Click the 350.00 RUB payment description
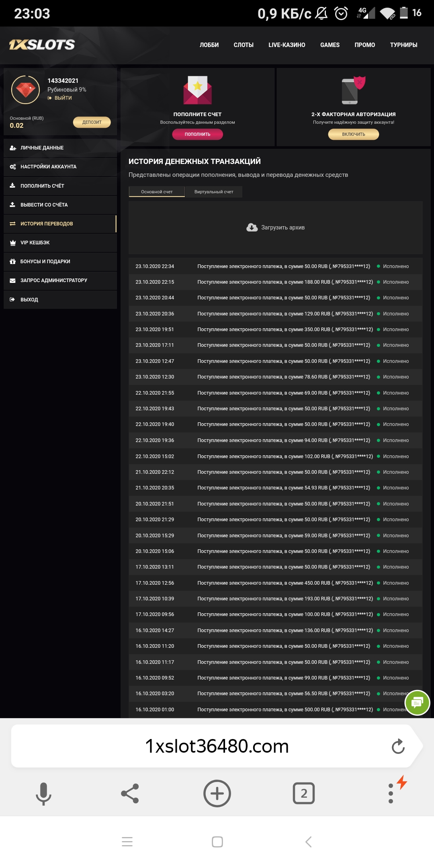 pyautogui.click(x=285, y=330)
